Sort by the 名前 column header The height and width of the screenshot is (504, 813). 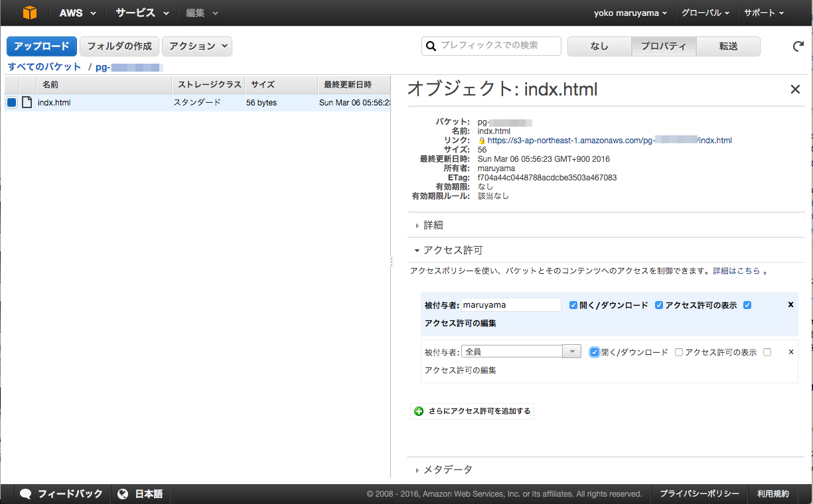(x=104, y=85)
